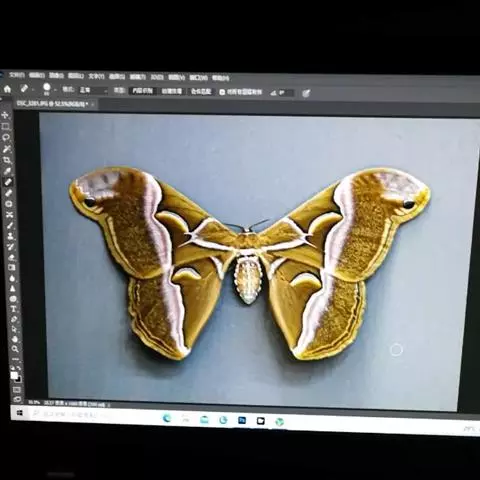The height and width of the screenshot is (480, 480).
Task: Select the Horizontal Type tool
Action: point(13,309)
